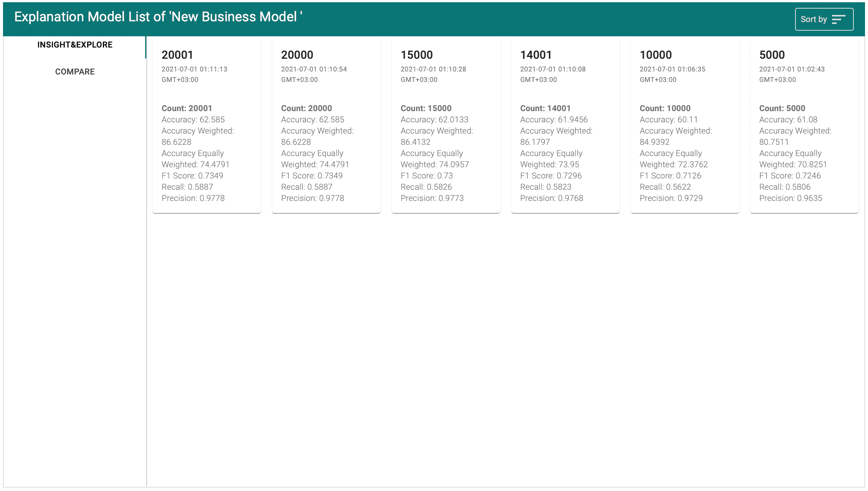Open the 20000 model card title
Viewport: 868px width, 491px height.
pos(297,55)
